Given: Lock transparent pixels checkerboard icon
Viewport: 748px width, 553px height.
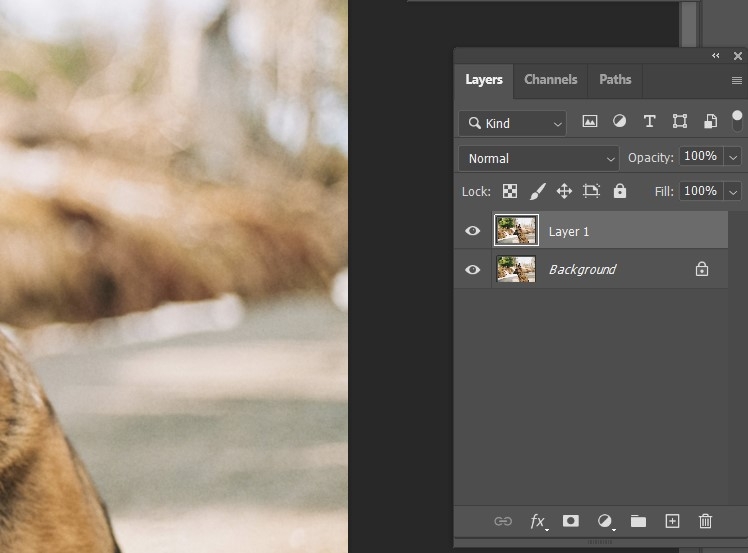Looking at the screenshot, I should coord(509,191).
